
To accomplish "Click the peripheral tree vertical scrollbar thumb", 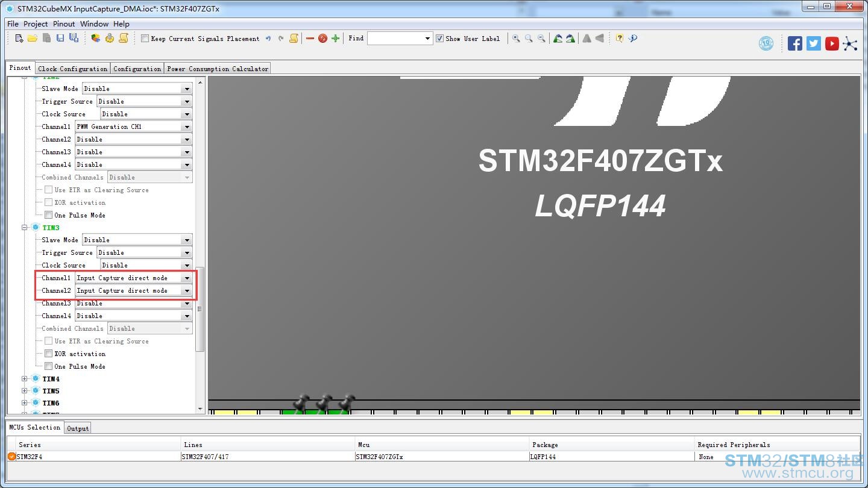I will coord(200,309).
